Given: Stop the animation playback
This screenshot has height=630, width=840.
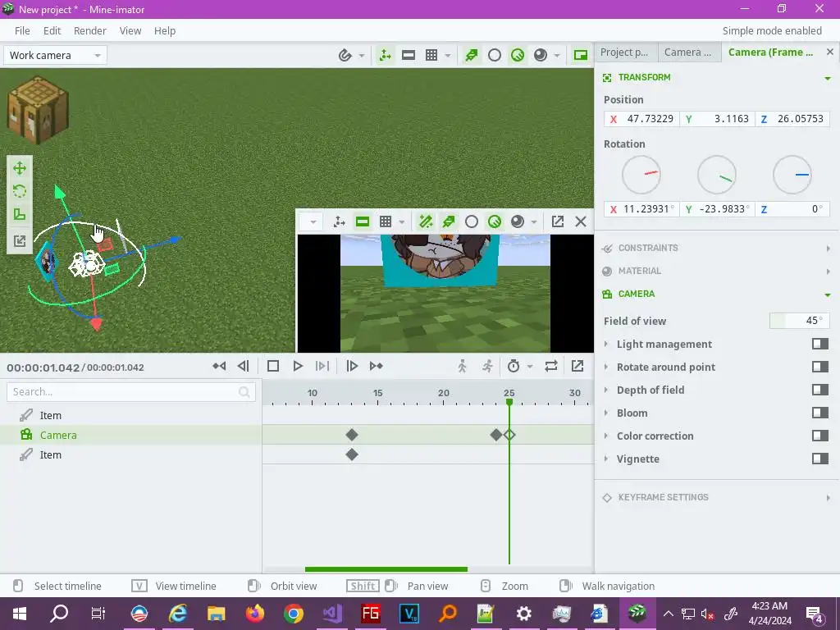Looking at the screenshot, I should 273,366.
